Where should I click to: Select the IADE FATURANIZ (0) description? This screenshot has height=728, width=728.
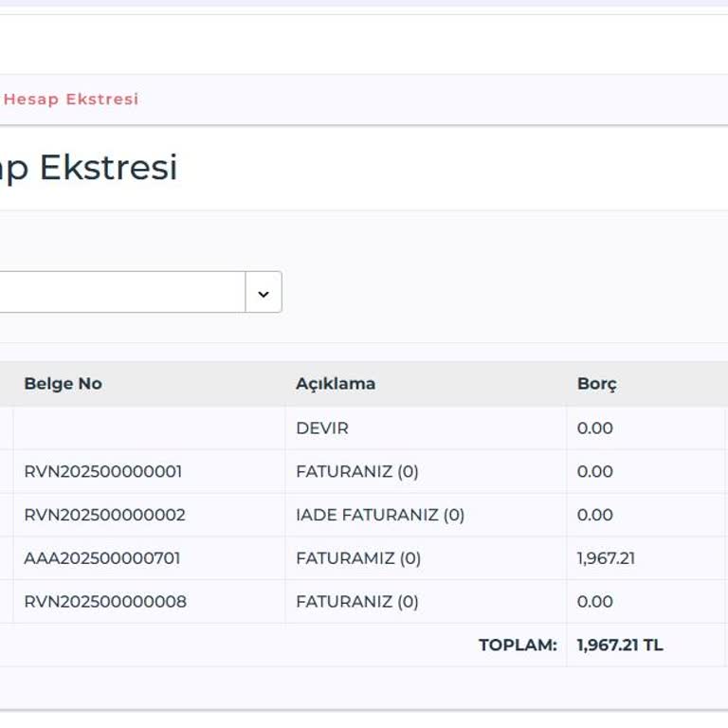pyautogui.click(x=380, y=516)
